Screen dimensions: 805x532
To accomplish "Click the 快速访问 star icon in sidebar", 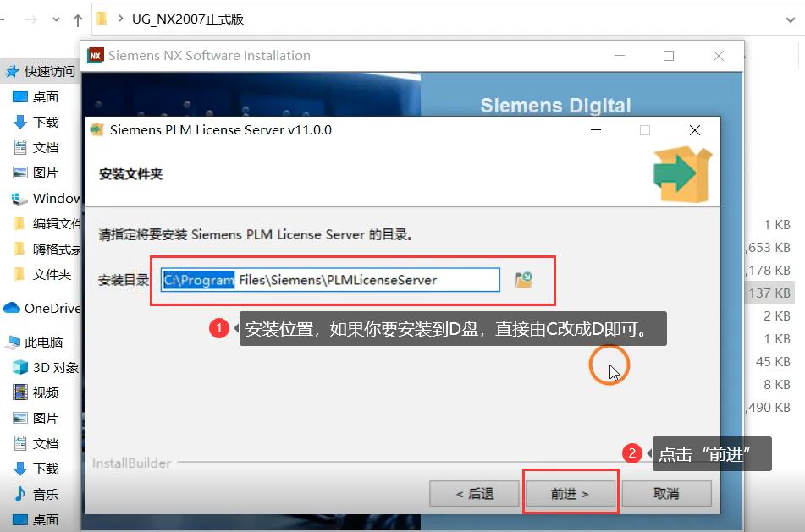I will 13,71.
